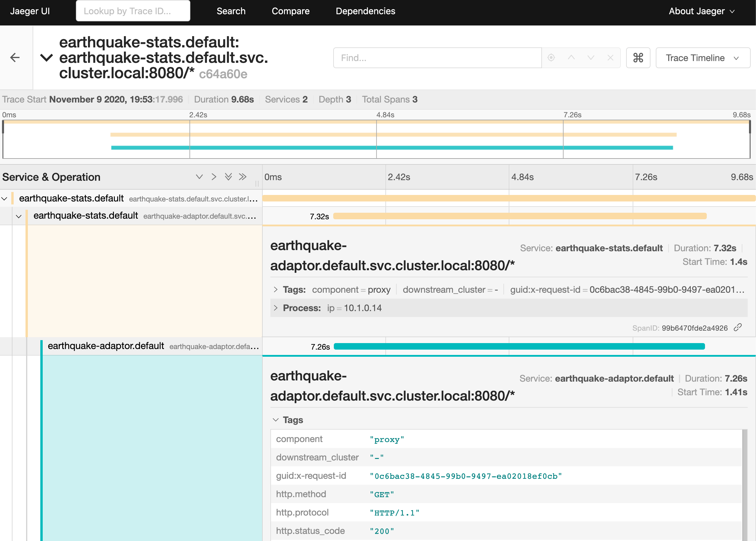Open the Search tab
The width and height of the screenshot is (756, 541).
231,11
